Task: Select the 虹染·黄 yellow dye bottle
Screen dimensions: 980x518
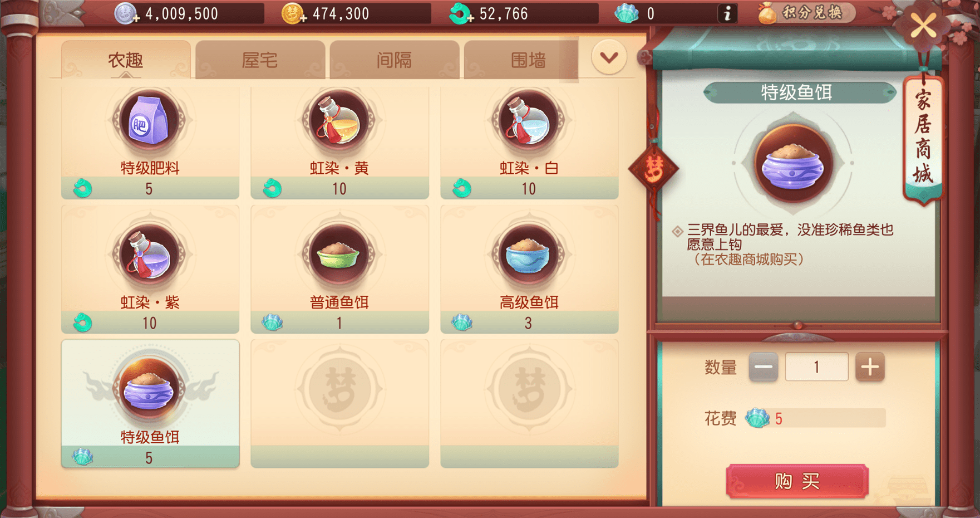Action: click(339, 141)
